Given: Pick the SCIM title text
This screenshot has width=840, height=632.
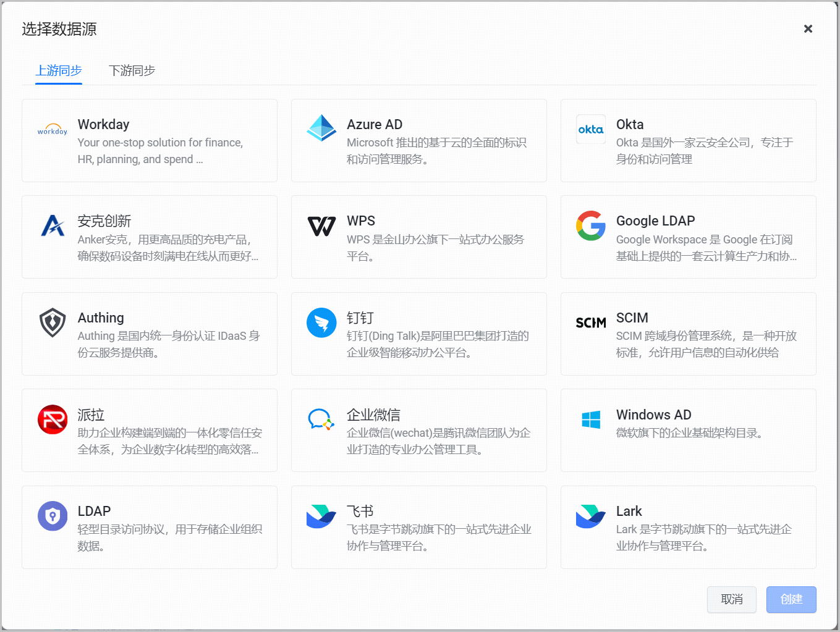Looking at the screenshot, I should [632, 318].
